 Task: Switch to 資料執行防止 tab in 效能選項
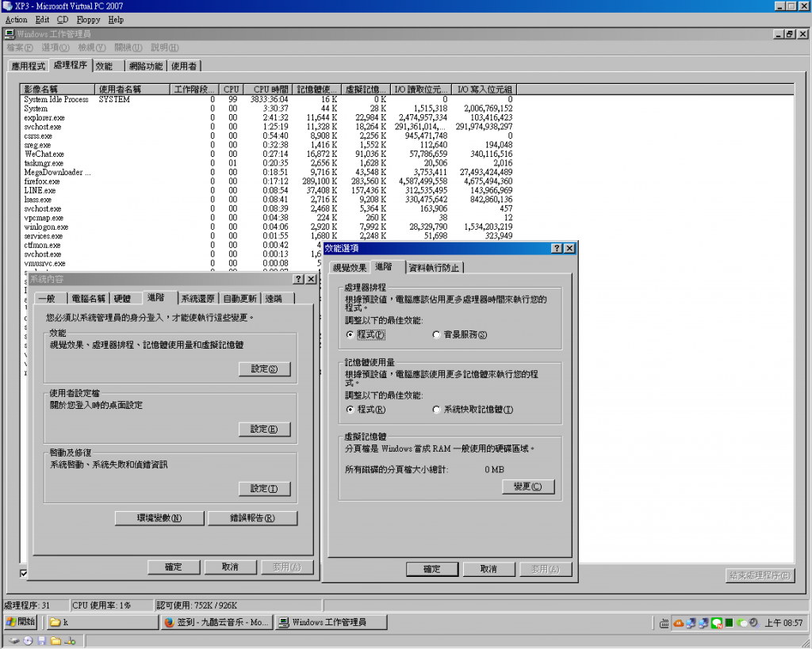(x=434, y=268)
